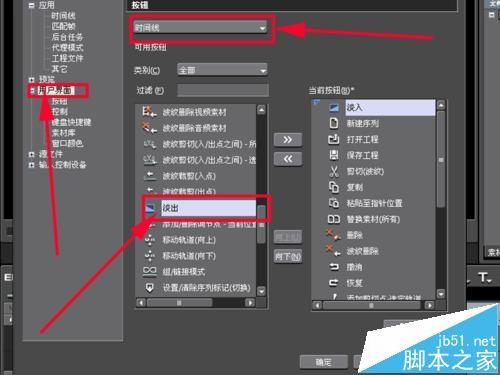Select 后台任务 in settings tree
This screenshot has height=375, width=500.
click(67, 37)
